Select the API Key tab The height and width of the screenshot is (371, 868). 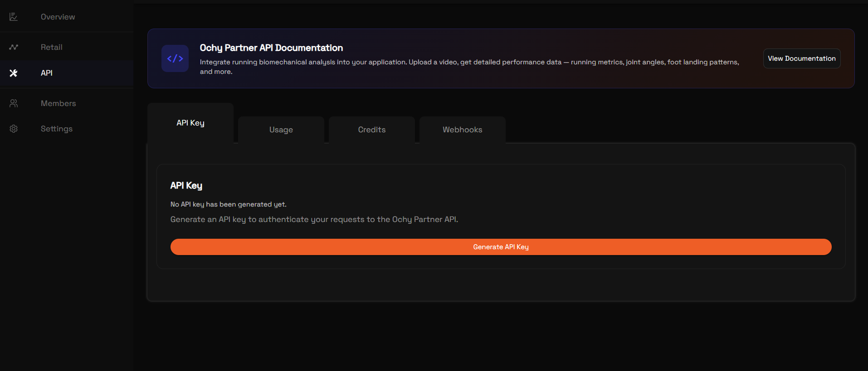[x=190, y=123]
